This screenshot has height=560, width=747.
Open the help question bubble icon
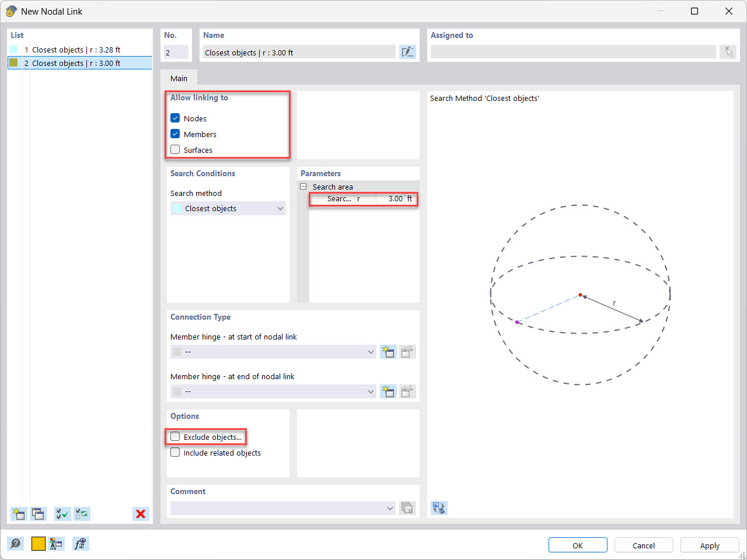[x=16, y=544]
